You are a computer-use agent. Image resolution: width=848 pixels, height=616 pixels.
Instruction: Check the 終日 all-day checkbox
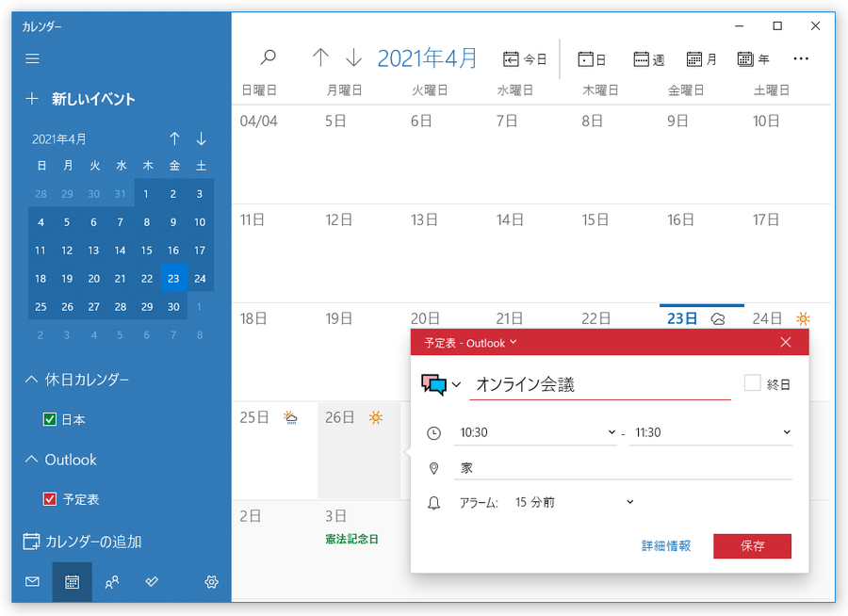pos(752,383)
